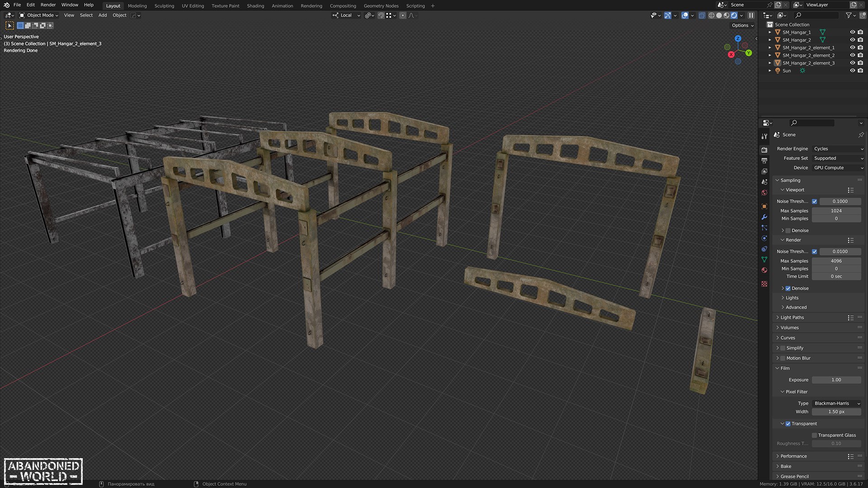The width and height of the screenshot is (868, 488).
Task: Pause the viewport render preview
Action: click(751, 15)
